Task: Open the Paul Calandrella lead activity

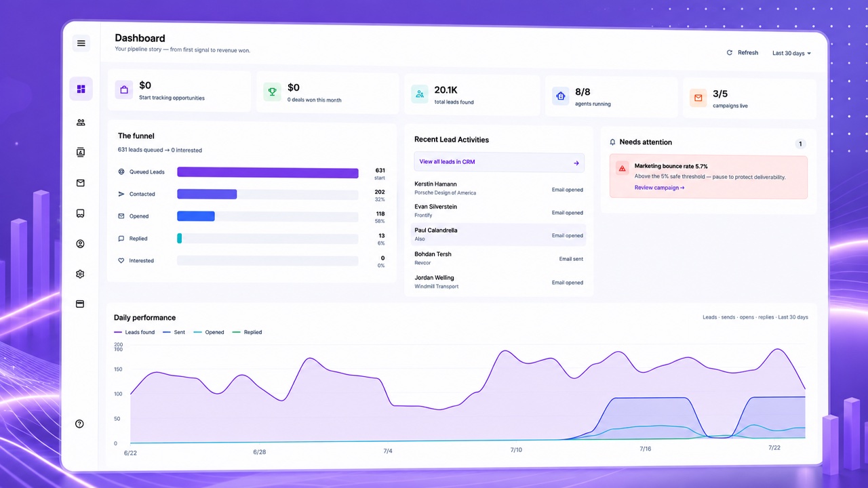Action: (x=499, y=235)
